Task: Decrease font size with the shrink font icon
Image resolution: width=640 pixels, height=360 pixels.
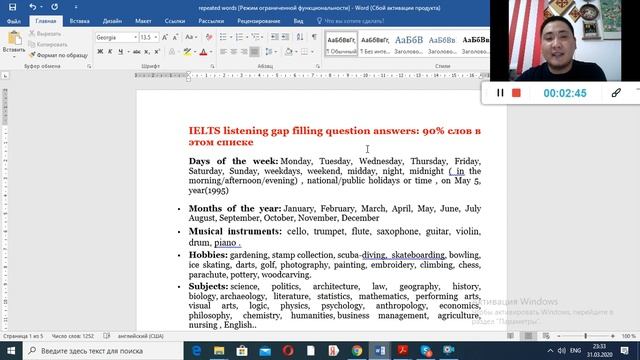Action: [175, 37]
